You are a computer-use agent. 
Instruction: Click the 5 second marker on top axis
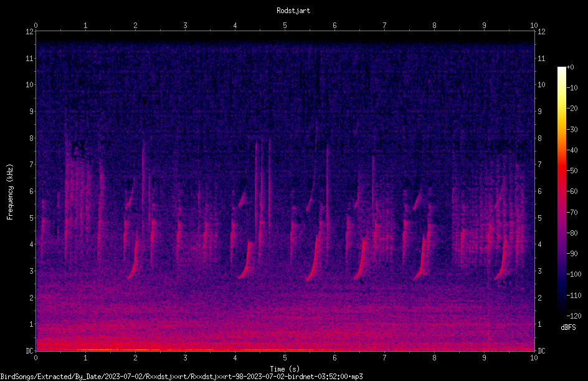tap(285, 25)
